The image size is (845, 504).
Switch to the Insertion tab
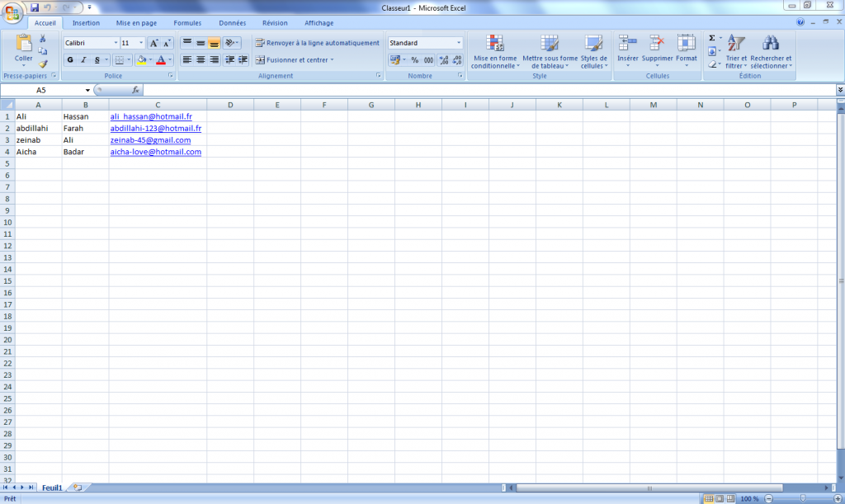click(x=86, y=23)
